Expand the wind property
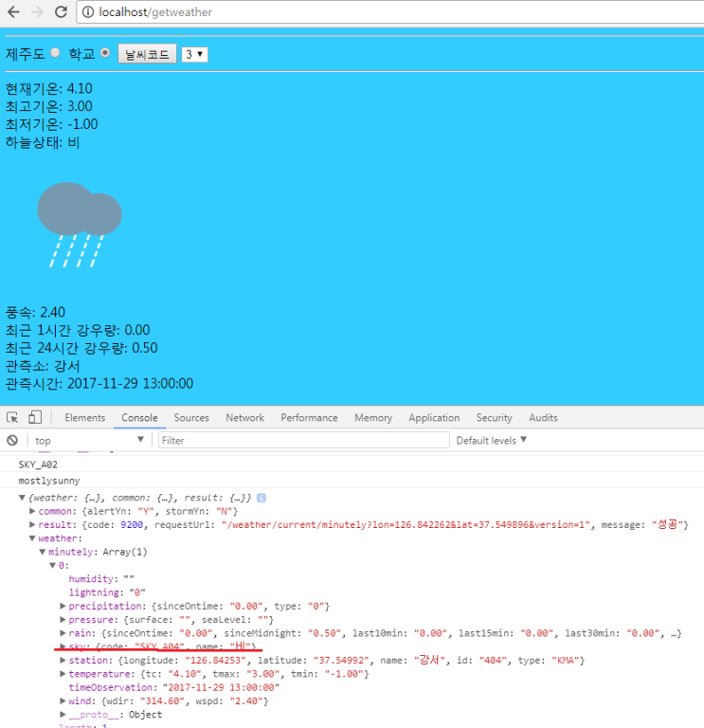The height and width of the screenshot is (728, 704). pyautogui.click(x=63, y=701)
